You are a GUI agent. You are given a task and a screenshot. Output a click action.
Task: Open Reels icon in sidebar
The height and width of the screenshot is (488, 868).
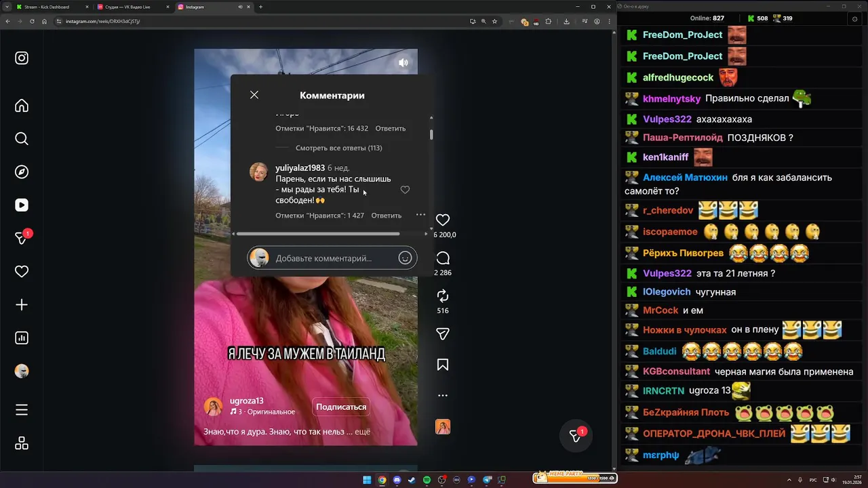pyautogui.click(x=22, y=205)
